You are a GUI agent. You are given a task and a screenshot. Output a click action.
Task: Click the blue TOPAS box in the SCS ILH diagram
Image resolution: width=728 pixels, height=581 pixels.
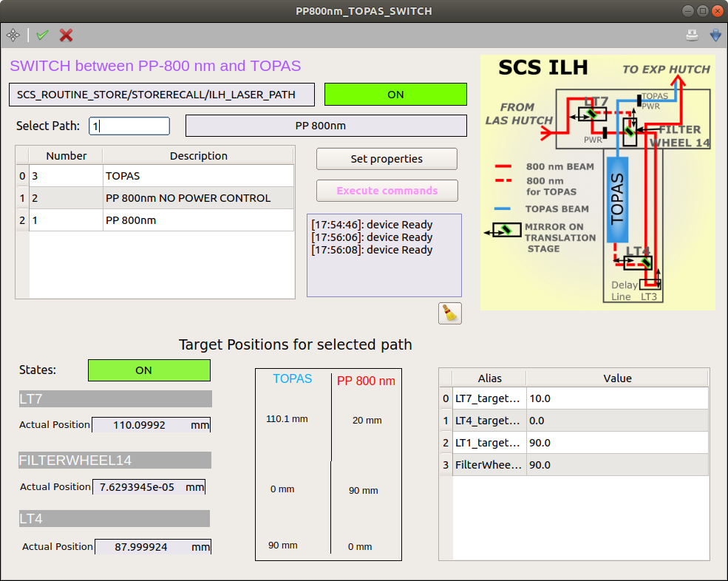[x=617, y=200]
